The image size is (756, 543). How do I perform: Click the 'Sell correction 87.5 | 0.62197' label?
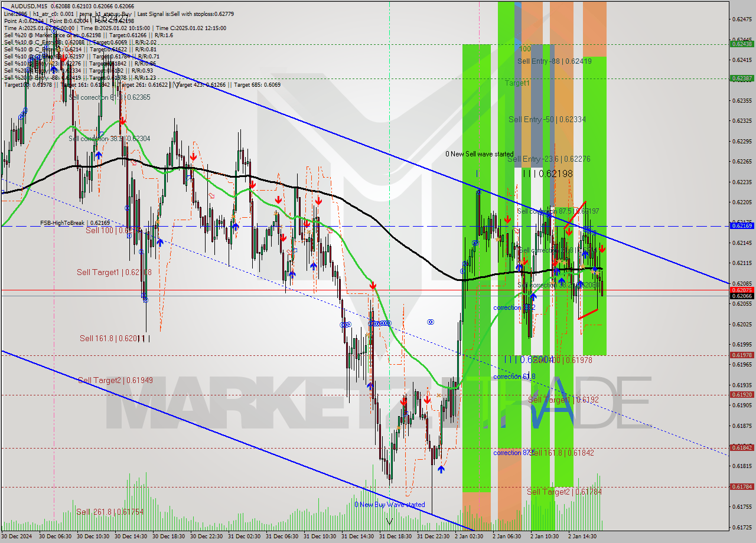[x=559, y=211]
